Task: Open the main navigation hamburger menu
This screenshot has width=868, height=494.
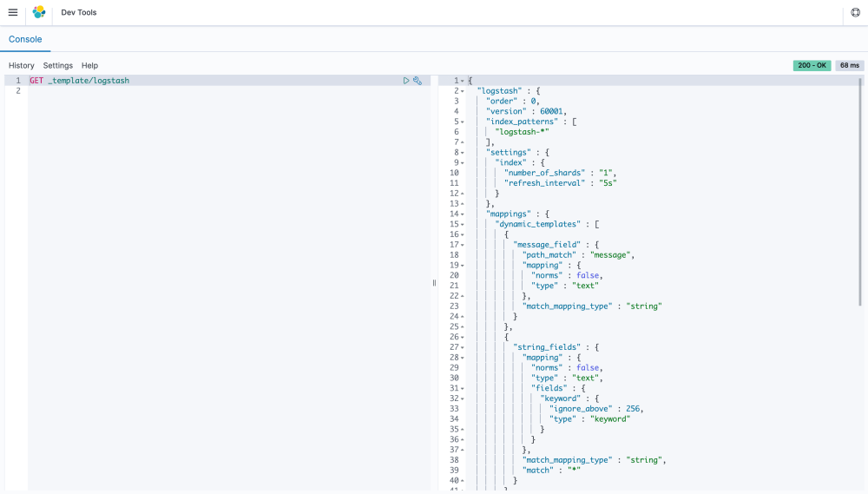Action: point(12,12)
